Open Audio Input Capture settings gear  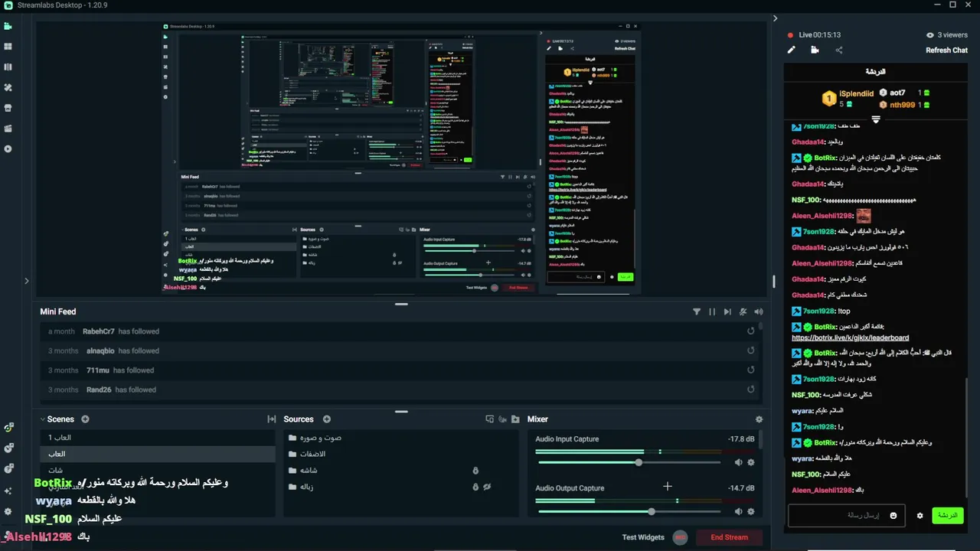pos(751,462)
